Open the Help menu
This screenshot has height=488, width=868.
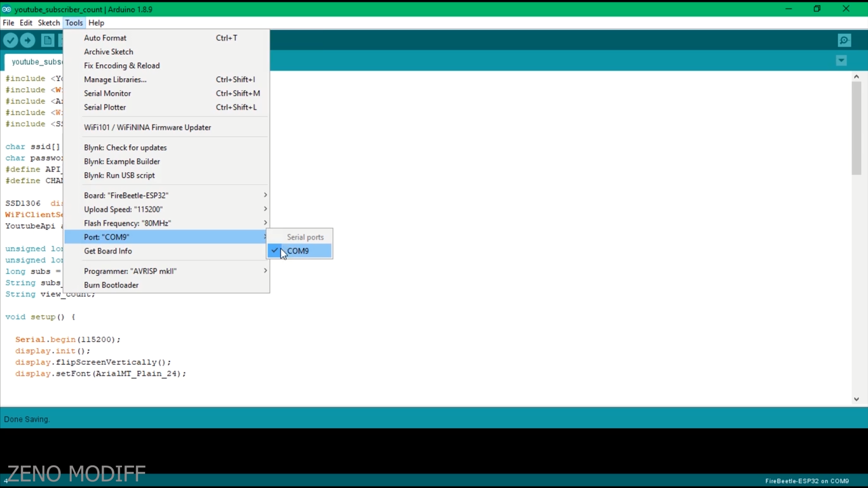coord(97,23)
